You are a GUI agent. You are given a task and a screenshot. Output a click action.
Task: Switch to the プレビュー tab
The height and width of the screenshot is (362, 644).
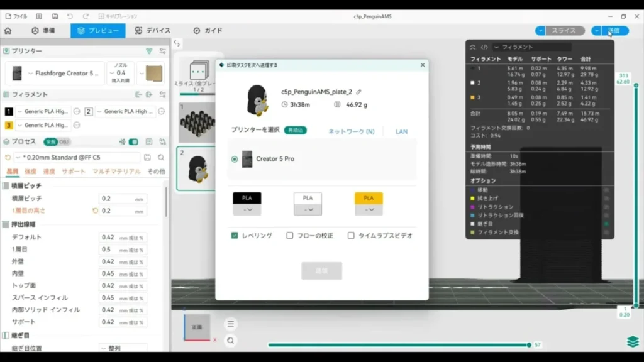point(97,30)
